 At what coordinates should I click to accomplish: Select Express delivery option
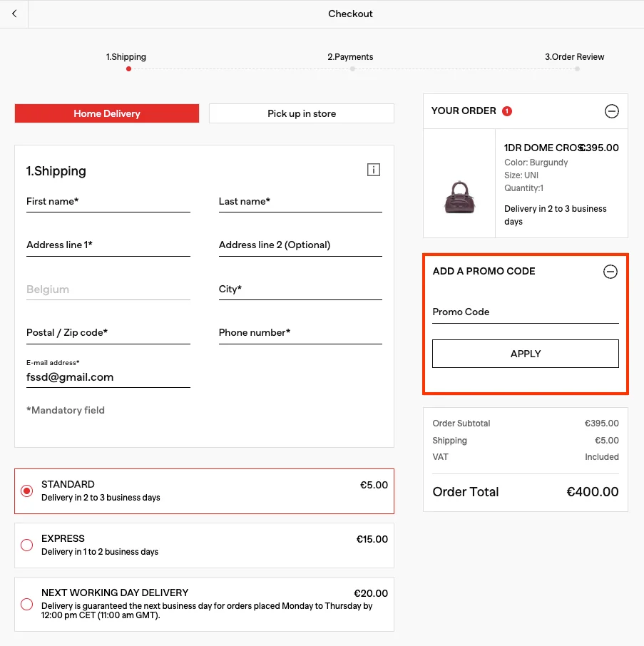(27, 545)
